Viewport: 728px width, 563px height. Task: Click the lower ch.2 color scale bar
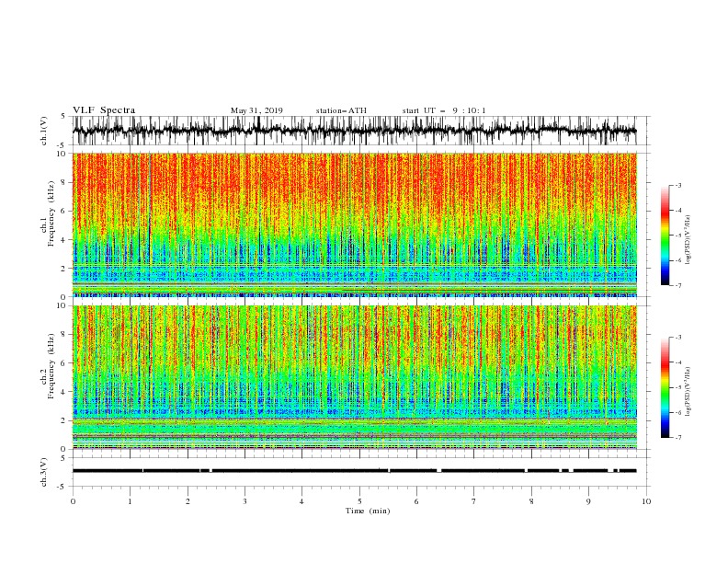click(x=665, y=387)
